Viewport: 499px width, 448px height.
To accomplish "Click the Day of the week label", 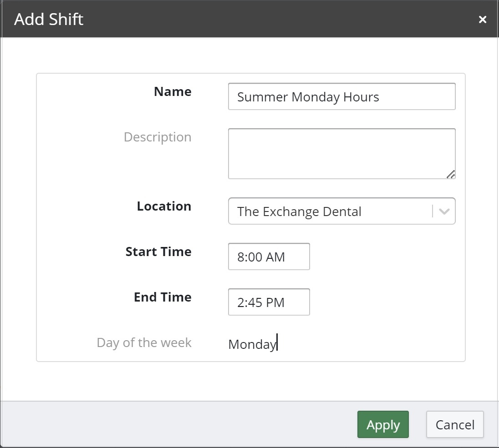I will click(144, 343).
